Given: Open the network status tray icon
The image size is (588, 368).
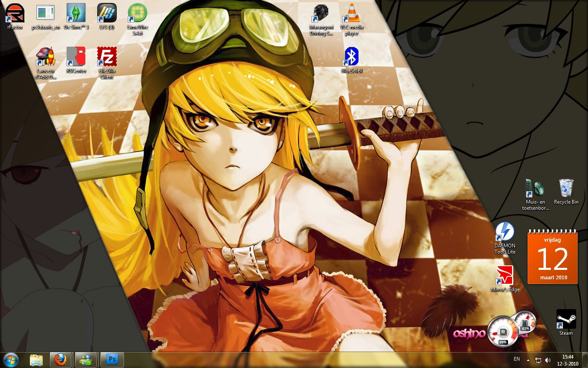Looking at the screenshot, I should click(538, 360).
